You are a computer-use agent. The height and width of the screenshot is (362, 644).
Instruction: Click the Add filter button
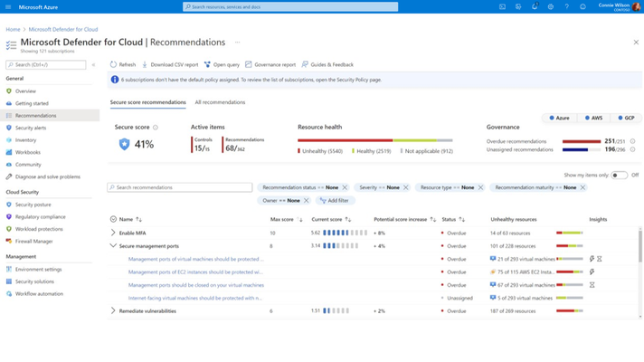335,201
